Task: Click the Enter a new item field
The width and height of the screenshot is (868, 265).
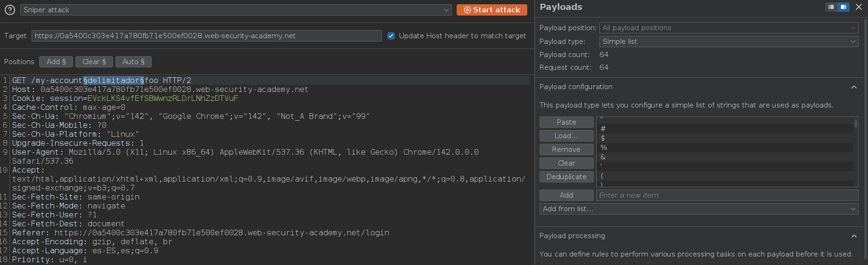Action: [727, 195]
